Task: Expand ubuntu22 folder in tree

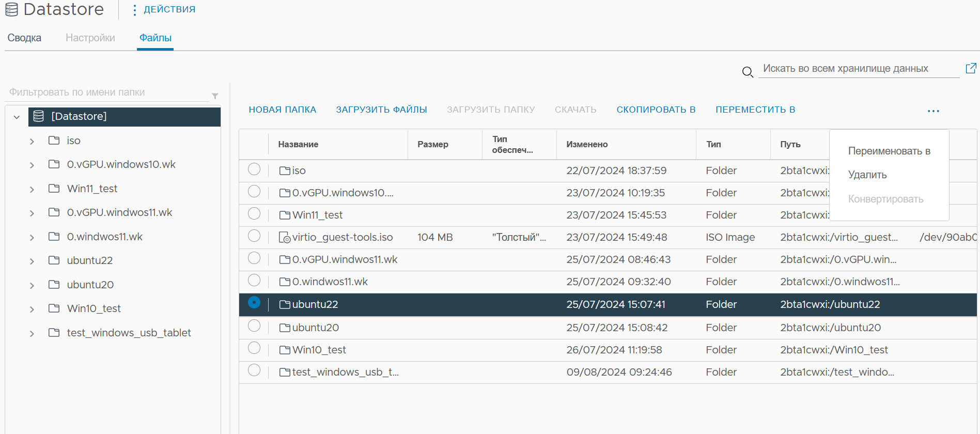Action: coord(32,261)
